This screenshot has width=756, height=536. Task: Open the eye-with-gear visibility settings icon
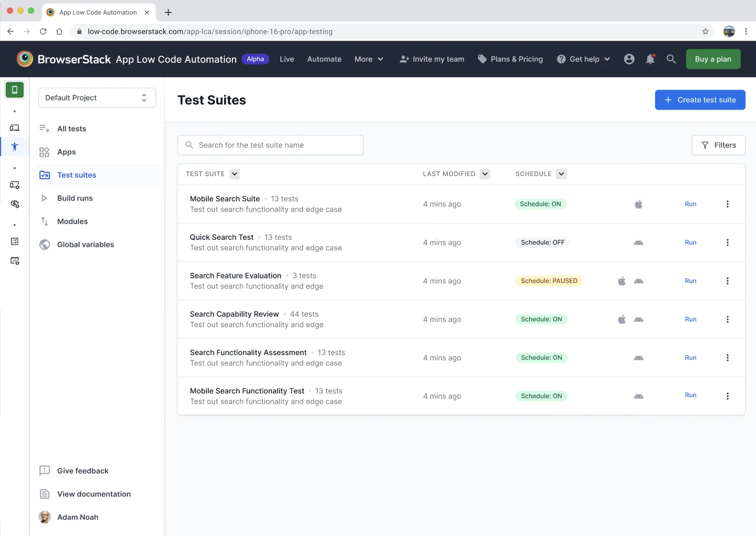pyautogui.click(x=15, y=204)
